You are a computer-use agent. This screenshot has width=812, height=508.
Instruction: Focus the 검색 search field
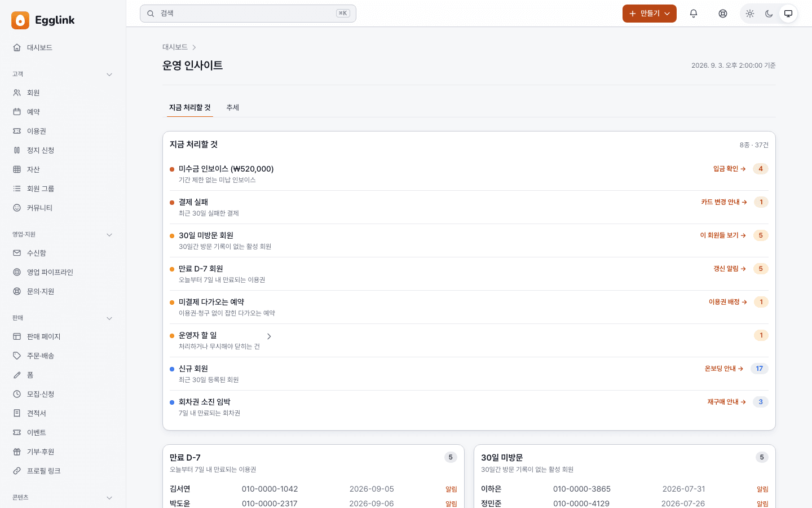[248, 14]
